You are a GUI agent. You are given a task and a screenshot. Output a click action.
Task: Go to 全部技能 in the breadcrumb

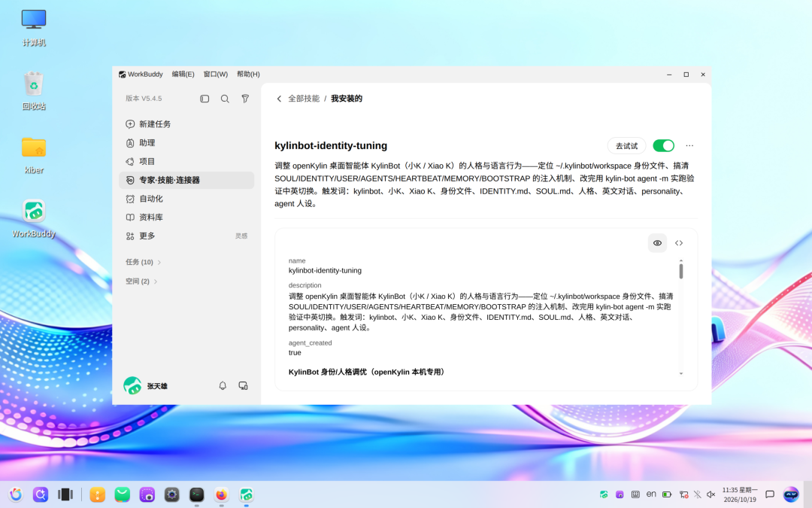click(x=304, y=99)
